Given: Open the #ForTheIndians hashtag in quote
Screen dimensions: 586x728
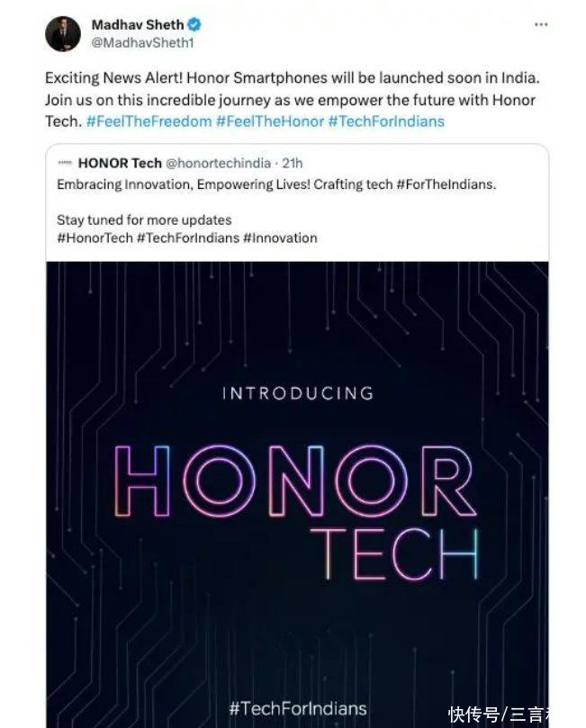Looking at the screenshot, I should click(446, 184).
